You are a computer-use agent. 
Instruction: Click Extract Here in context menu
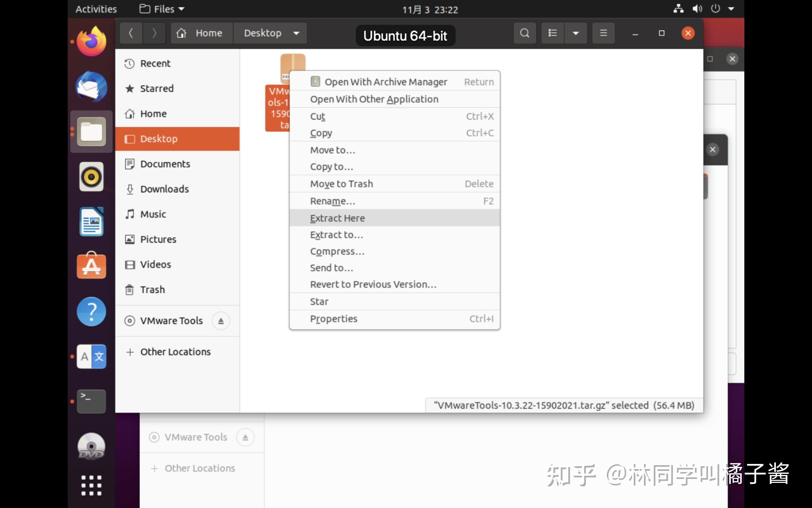pos(395,218)
